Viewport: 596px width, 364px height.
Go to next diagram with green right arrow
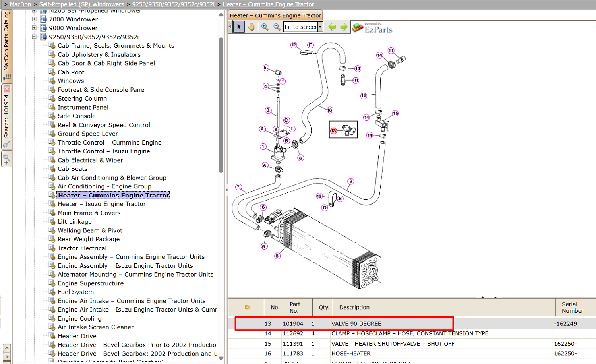(344, 27)
